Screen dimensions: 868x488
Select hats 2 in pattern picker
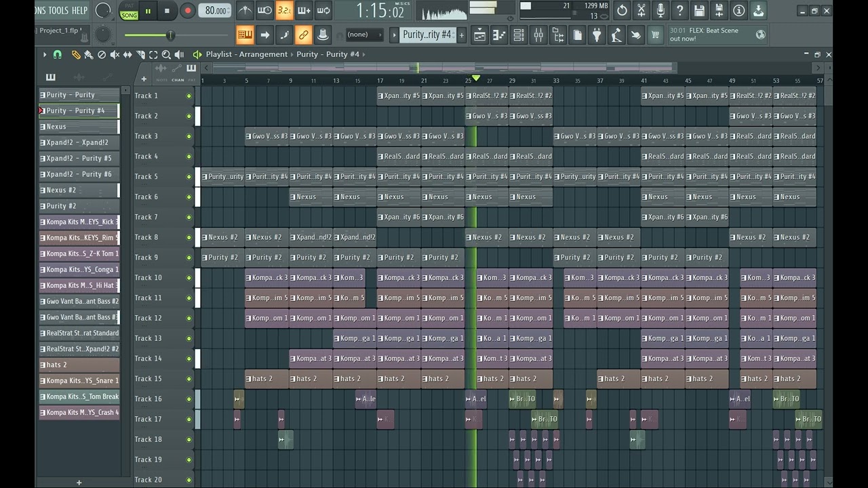click(79, 365)
